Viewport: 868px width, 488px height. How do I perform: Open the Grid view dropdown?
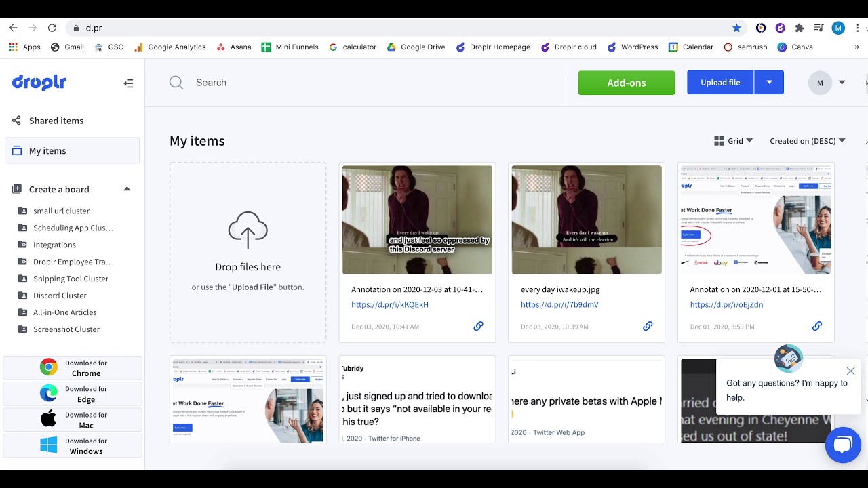pyautogui.click(x=734, y=141)
